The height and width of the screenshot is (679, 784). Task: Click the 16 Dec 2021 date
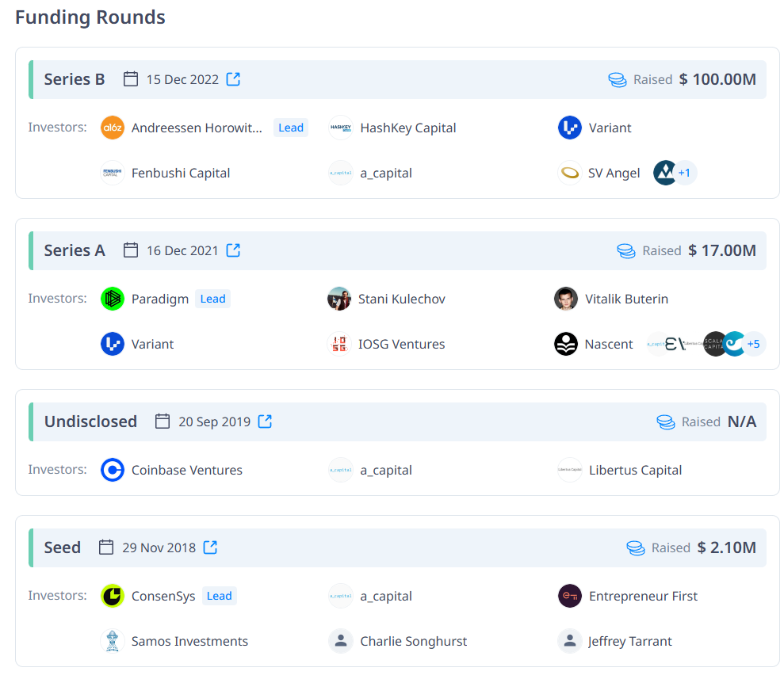[182, 251]
